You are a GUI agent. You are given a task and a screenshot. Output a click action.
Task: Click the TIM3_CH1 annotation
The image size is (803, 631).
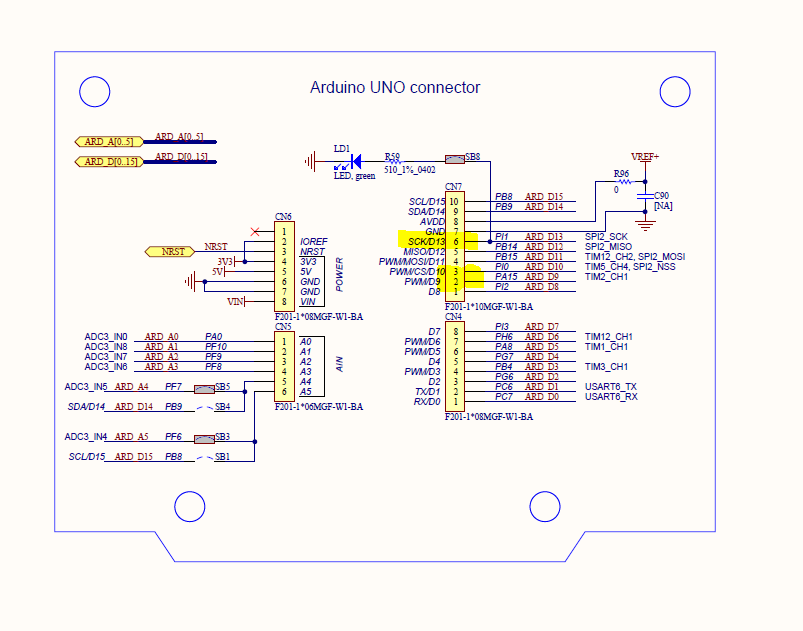pos(606,367)
